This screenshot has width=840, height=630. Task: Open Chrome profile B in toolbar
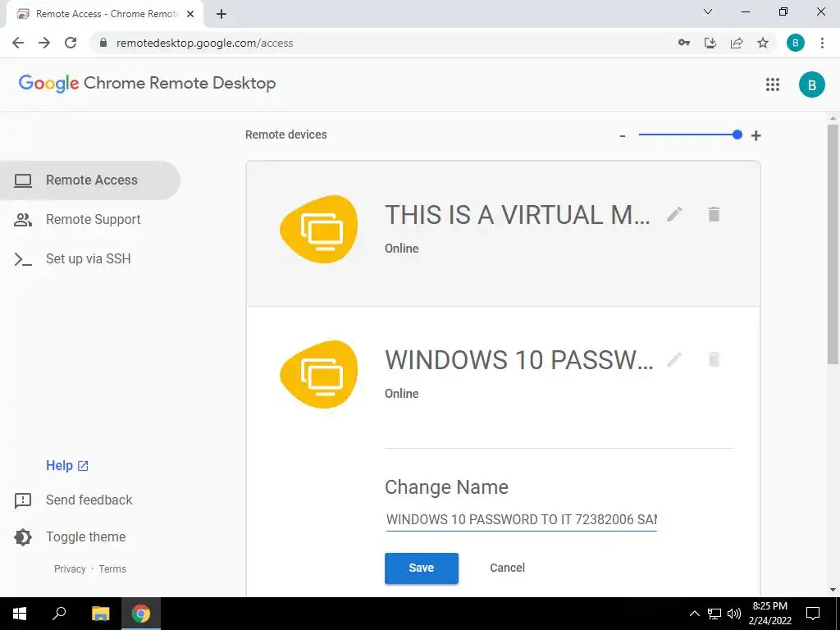(x=795, y=43)
